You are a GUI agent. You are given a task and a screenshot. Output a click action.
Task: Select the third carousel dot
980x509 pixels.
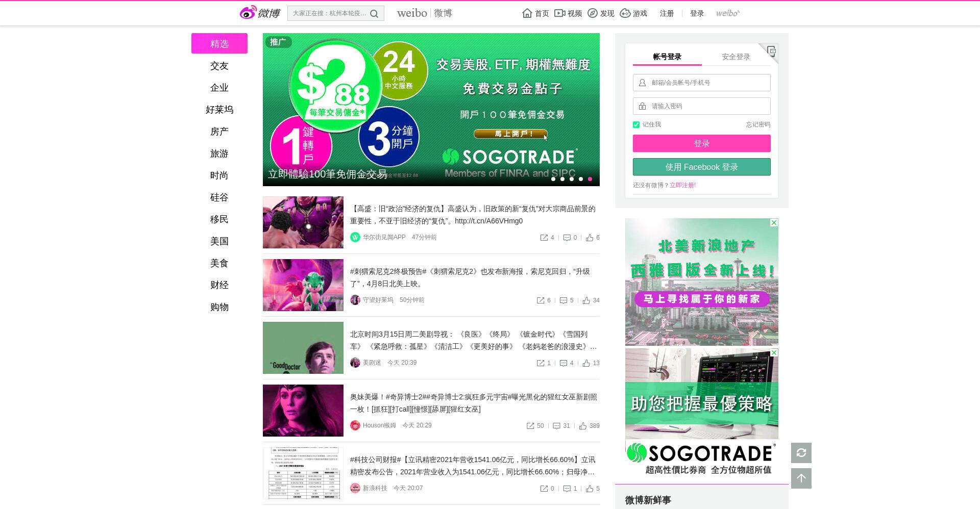[572, 179]
